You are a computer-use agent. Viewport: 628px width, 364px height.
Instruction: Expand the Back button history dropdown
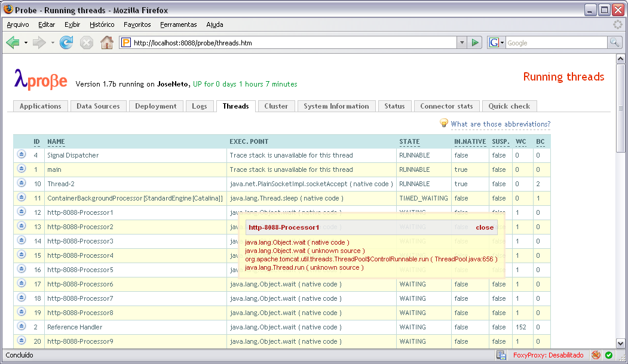pyautogui.click(x=26, y=42)
